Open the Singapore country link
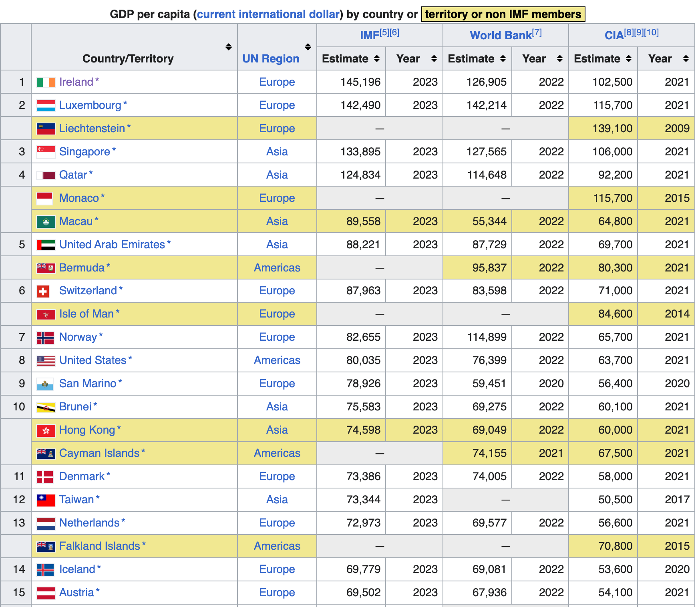Screen dimensions: 700x607 pyautogui.click(x=84, y=152)
